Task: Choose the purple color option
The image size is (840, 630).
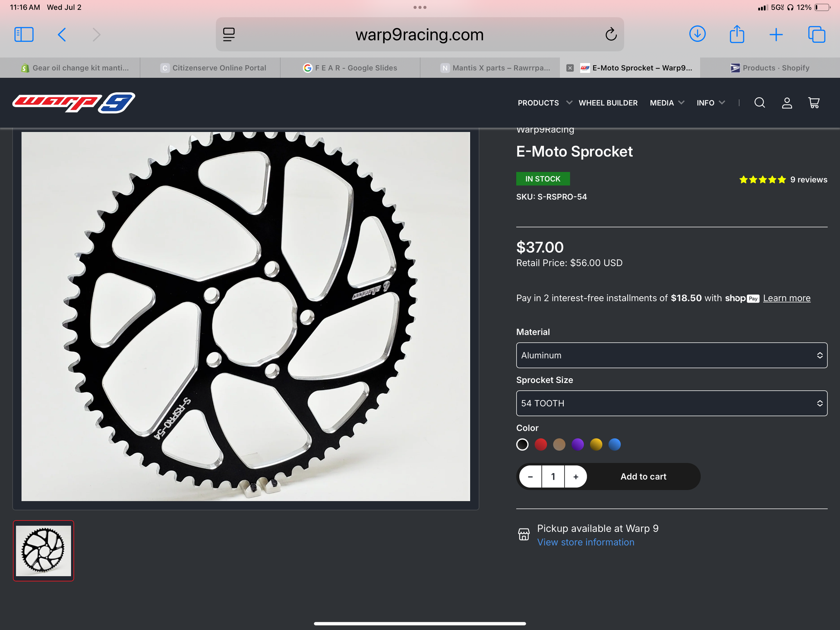Action: (x=578, y=445)
